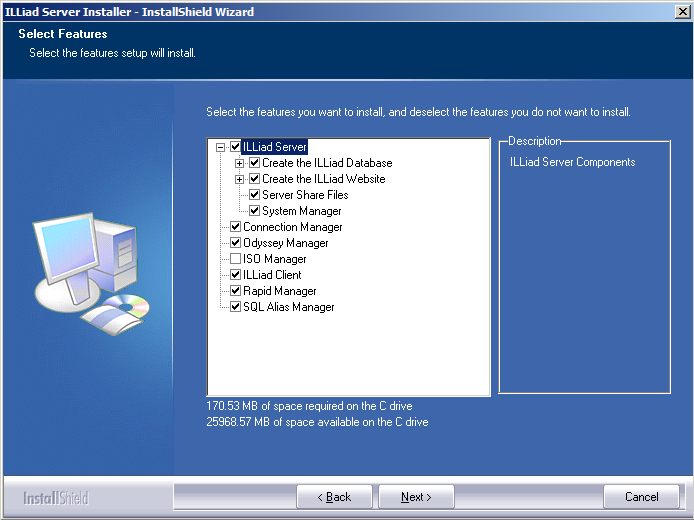
Task: Uncheck the ILLiad Server checkbox
Action: (236, 147)
